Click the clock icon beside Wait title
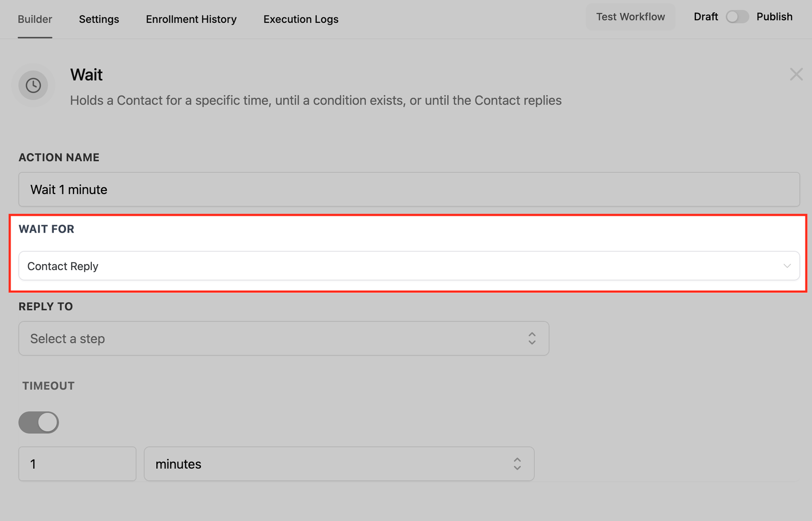This screenshot has height=521, width=812. click(x=33, y=85)
